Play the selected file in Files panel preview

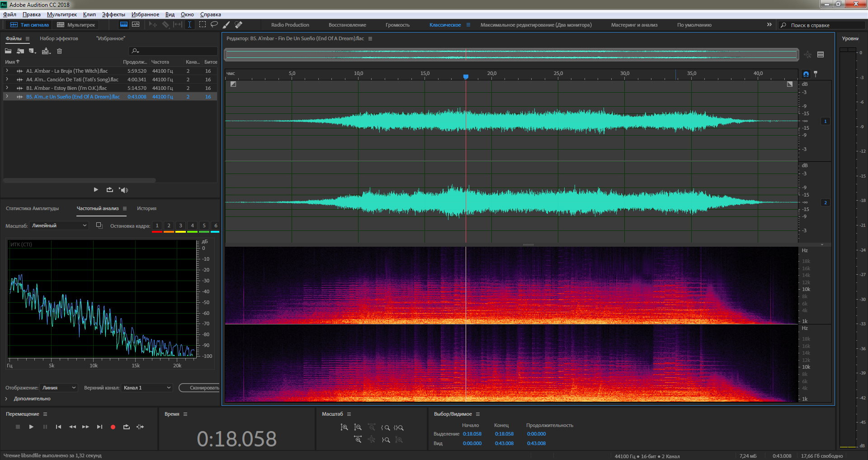(96, 190)
